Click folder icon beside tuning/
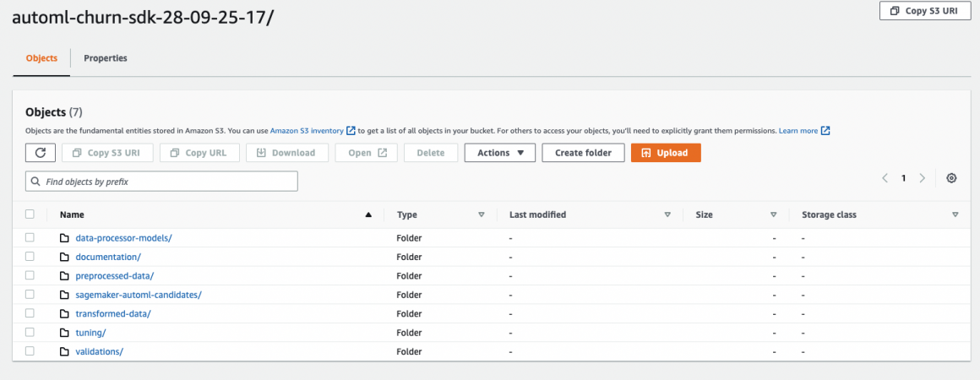 (x=64, y=333)
